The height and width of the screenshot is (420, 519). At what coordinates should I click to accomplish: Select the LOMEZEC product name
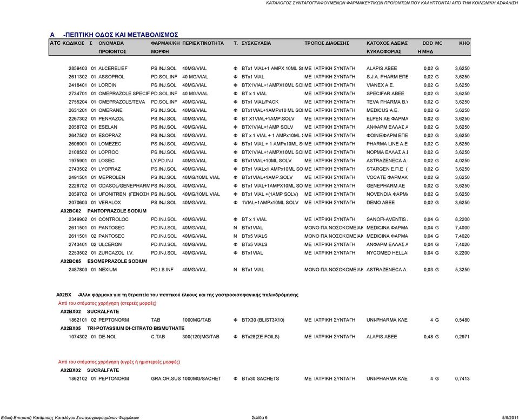[110, 144]
